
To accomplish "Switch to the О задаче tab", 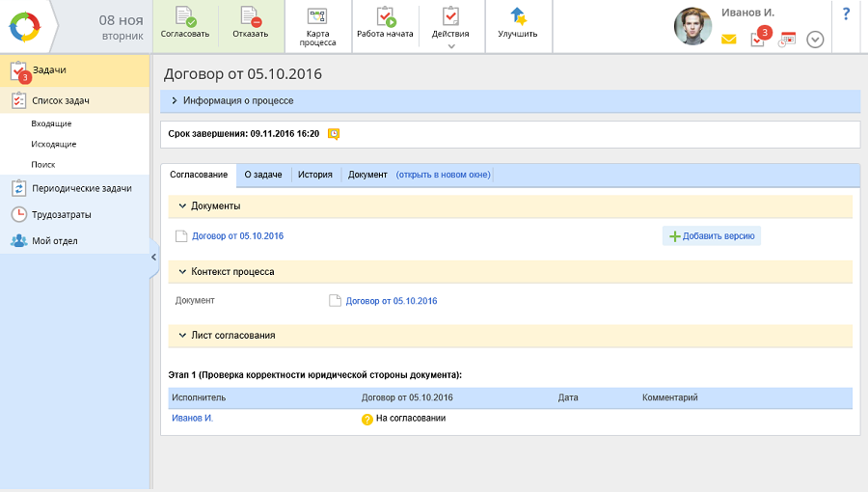I will 262,175.
